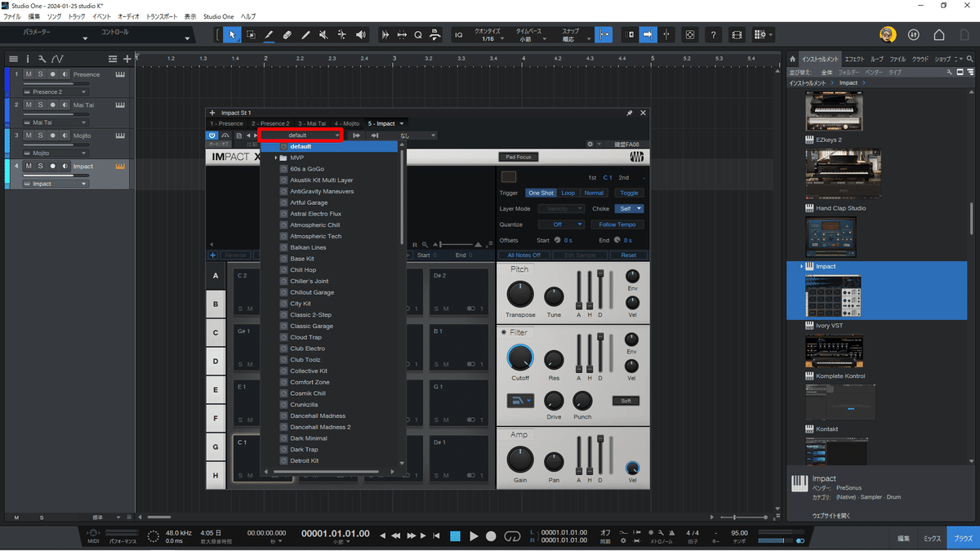Solo the Mai Tai track
Image resolution: width=980 pixels, height=551 pixels.
[40, 104]
